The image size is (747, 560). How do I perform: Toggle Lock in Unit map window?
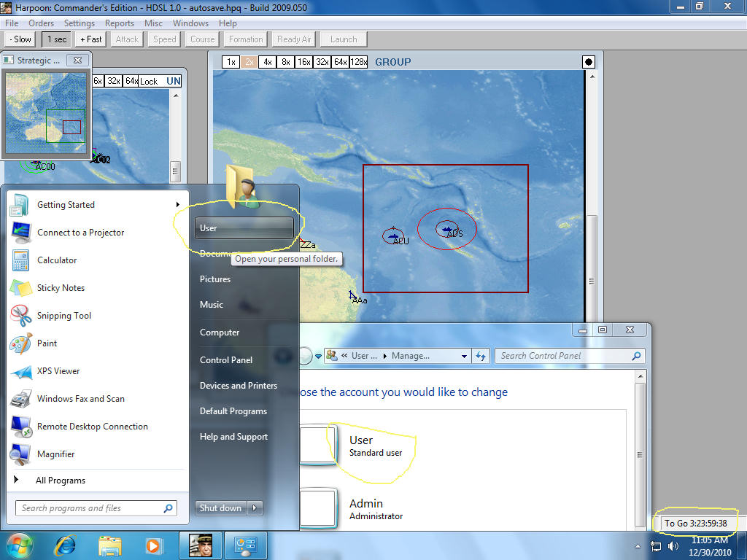pos(149,82)
